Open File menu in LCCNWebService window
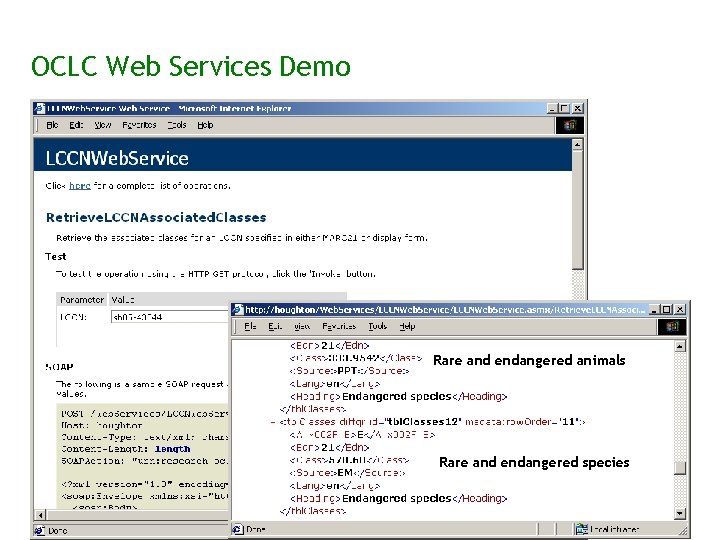Screen dimensions: 720x540 tap(52, 125)
